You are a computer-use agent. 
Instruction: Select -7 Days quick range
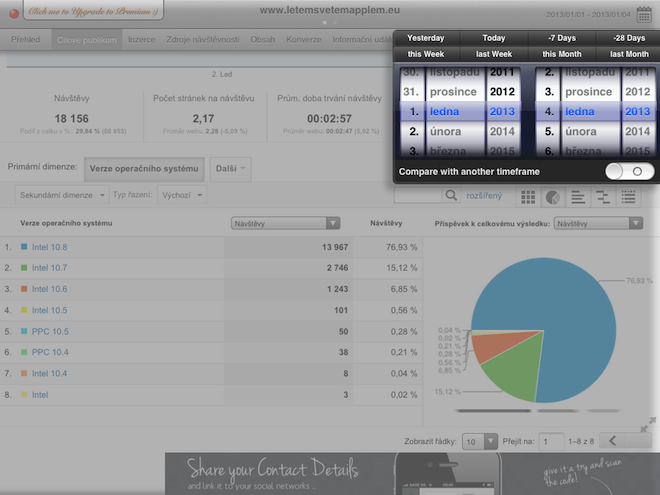(x=562, y=38)
